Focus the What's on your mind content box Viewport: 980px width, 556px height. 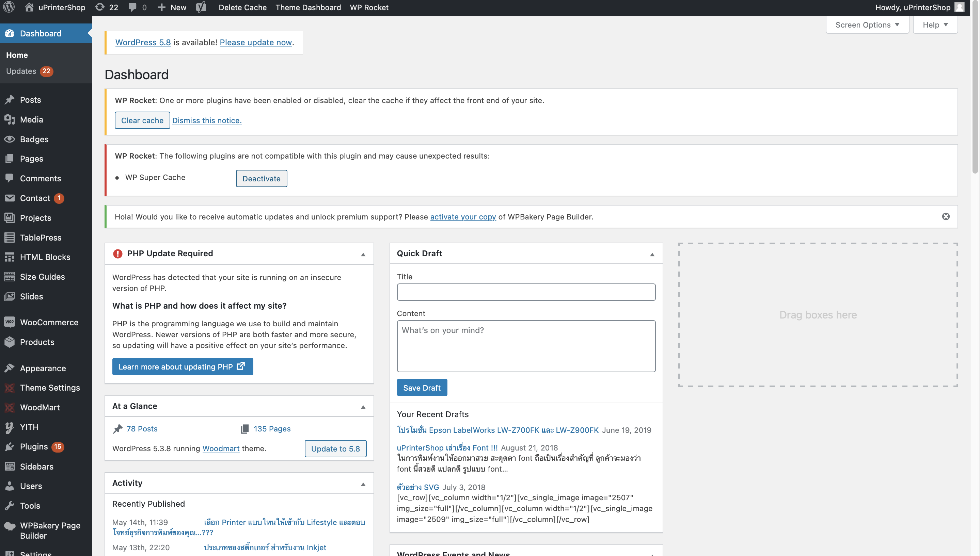pos(526,346)
